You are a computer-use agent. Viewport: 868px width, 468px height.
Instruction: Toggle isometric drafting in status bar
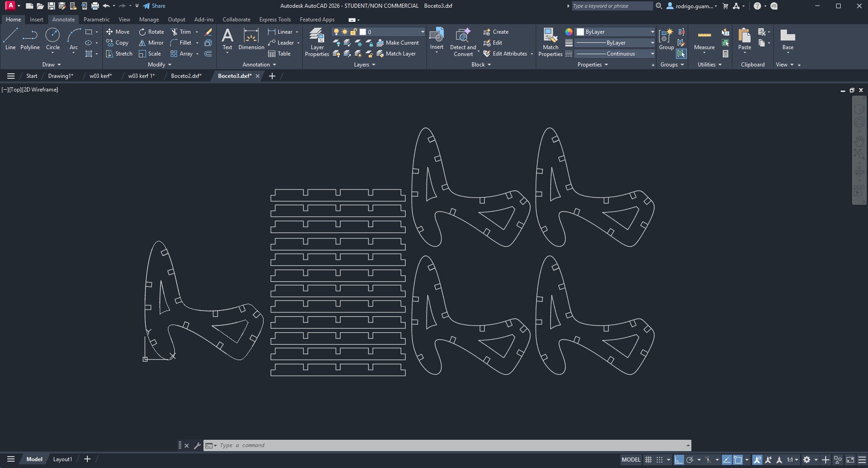tap(708, 460)
